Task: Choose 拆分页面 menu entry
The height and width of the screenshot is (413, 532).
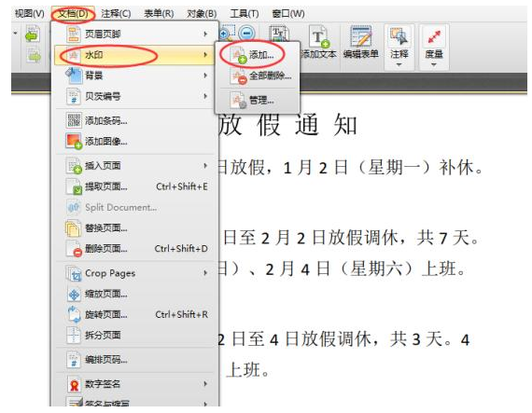Action: (135, 336)
